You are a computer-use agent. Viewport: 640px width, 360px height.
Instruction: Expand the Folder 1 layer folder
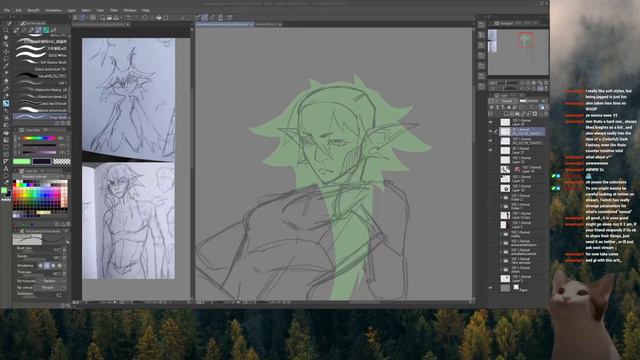pos(501,206)
